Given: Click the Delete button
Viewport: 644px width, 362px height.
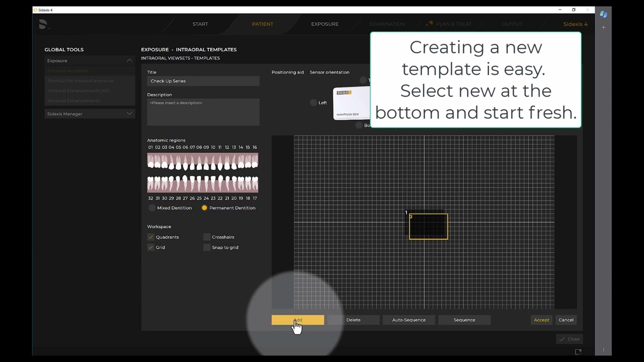Looking at the screenshot, I should point(353,320).
